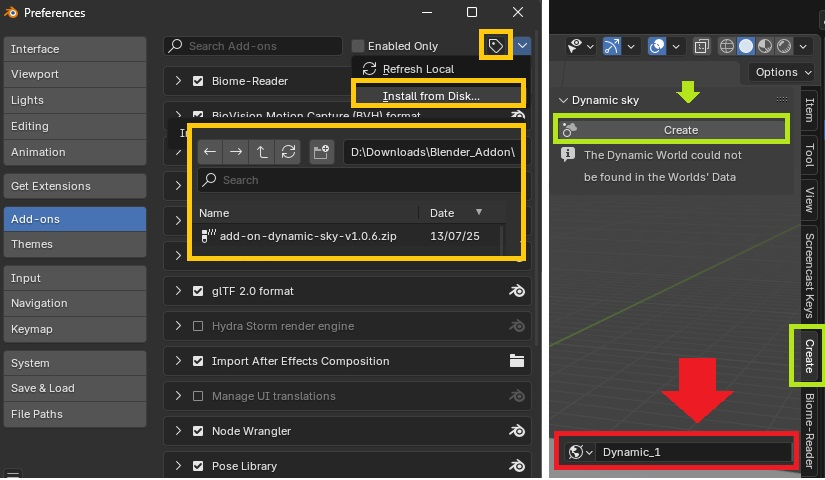Disable the Pose Library checkbox
The width and height of the screenshot is (825, 480).
click(198, 466)
